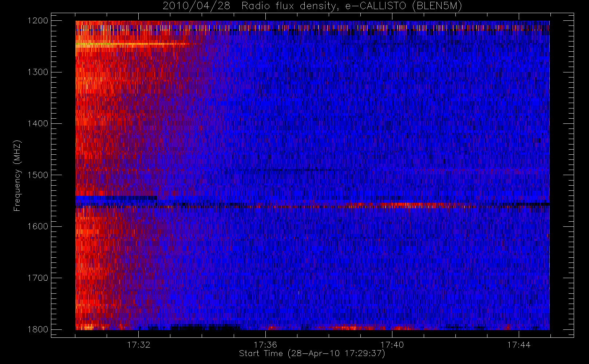589x364 pixels.
Task: Click the 17:36 time tick label
Action: tap(265, 345)
